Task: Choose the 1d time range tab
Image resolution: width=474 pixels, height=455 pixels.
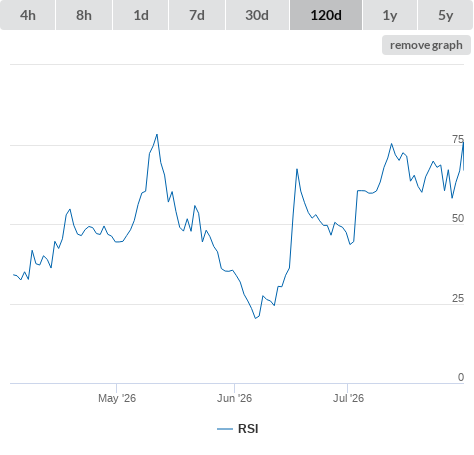Action: point(141,15)
